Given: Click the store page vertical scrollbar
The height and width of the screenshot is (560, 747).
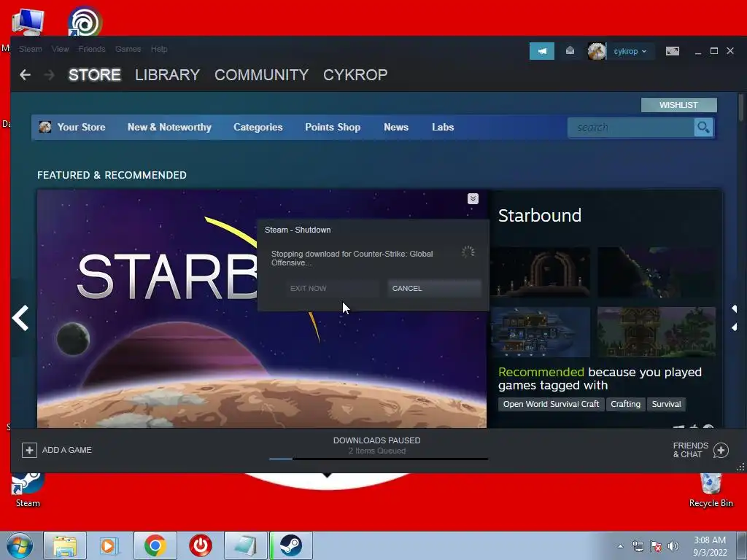Looking at the screenshot, I should click(741, 107).
